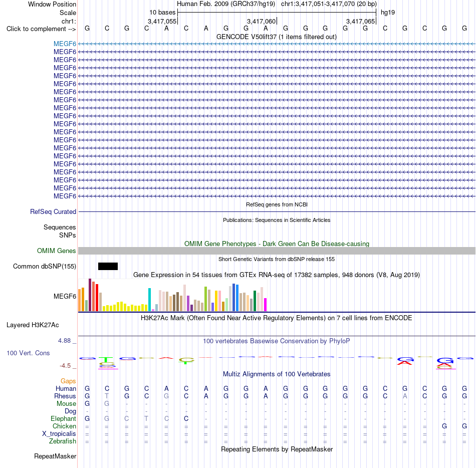Select the X_tropicalis alignment row label

(x=59, y=434)
